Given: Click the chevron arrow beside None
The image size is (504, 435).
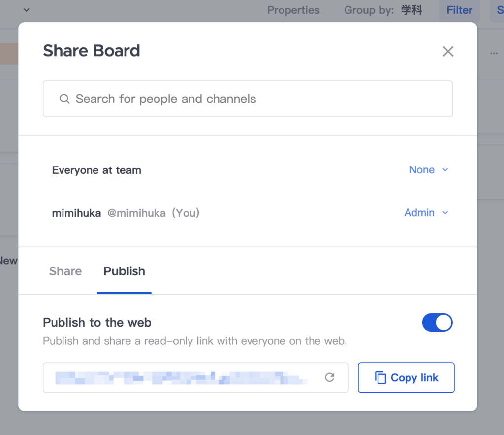Looking at the screenshot, I should pos(445,170).
